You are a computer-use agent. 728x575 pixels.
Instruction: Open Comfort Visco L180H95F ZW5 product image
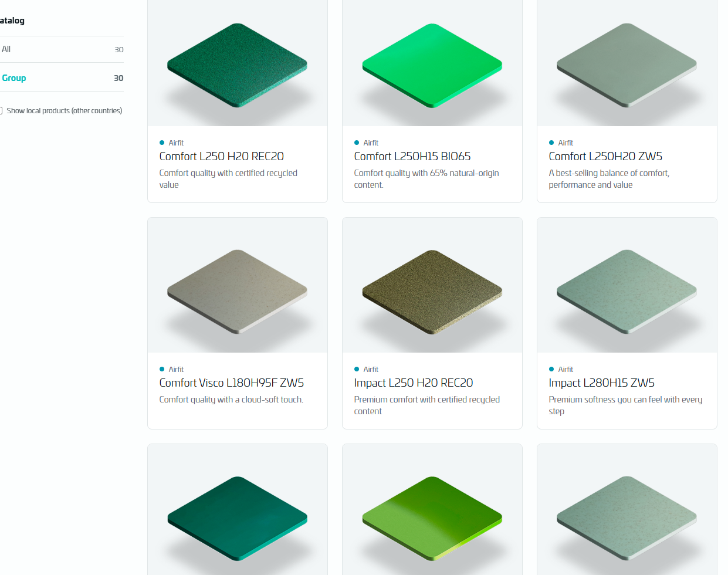(238, 285)
